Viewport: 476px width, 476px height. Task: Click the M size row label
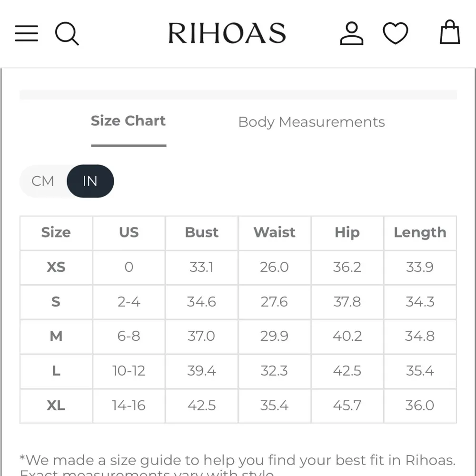click(56, 337)
